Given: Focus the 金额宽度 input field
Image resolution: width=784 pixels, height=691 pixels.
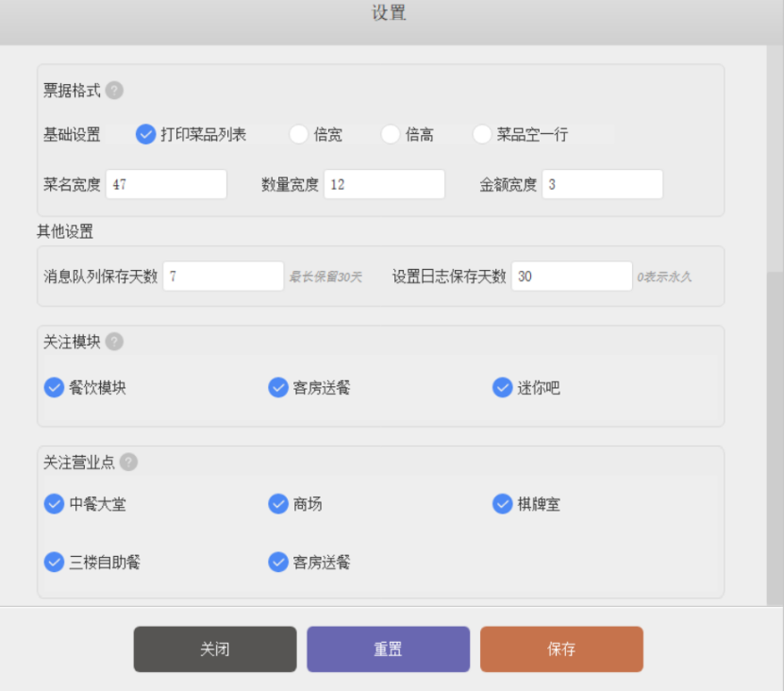Looking at the screenshot, I should tap(603, 184).
